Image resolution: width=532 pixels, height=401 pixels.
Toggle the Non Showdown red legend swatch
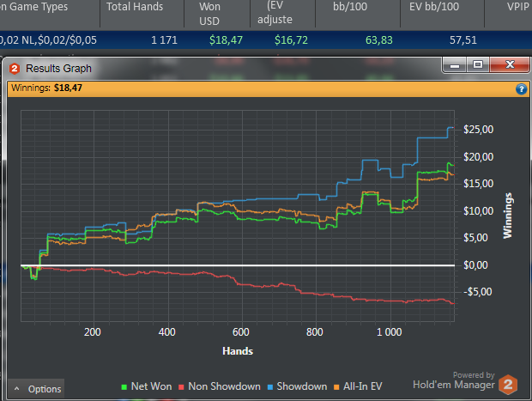pos(181,386)
